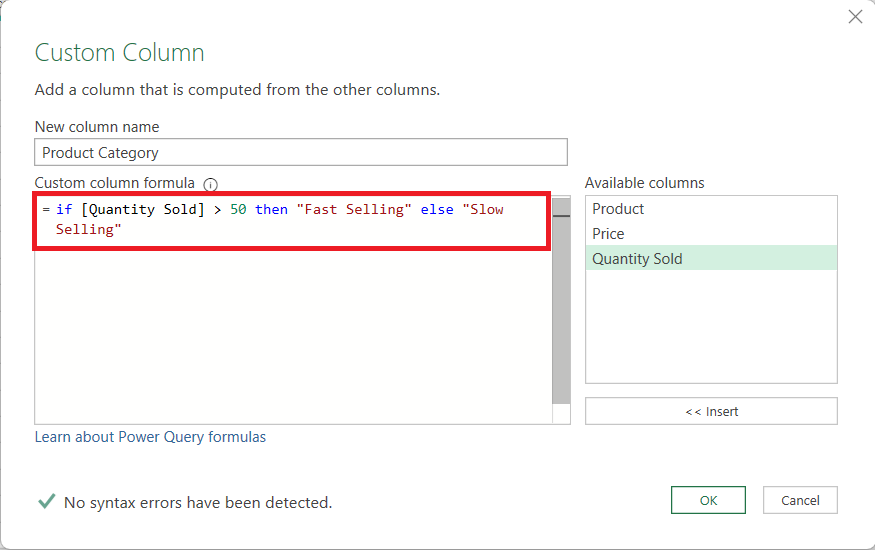
Task: Focus the New column name field
Action: tap(301, 152)
